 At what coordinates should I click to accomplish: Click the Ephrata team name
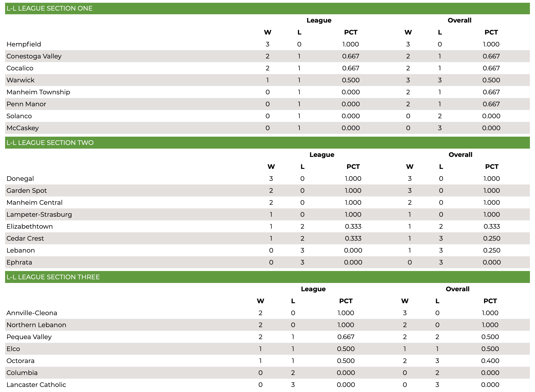coord(19,262)
